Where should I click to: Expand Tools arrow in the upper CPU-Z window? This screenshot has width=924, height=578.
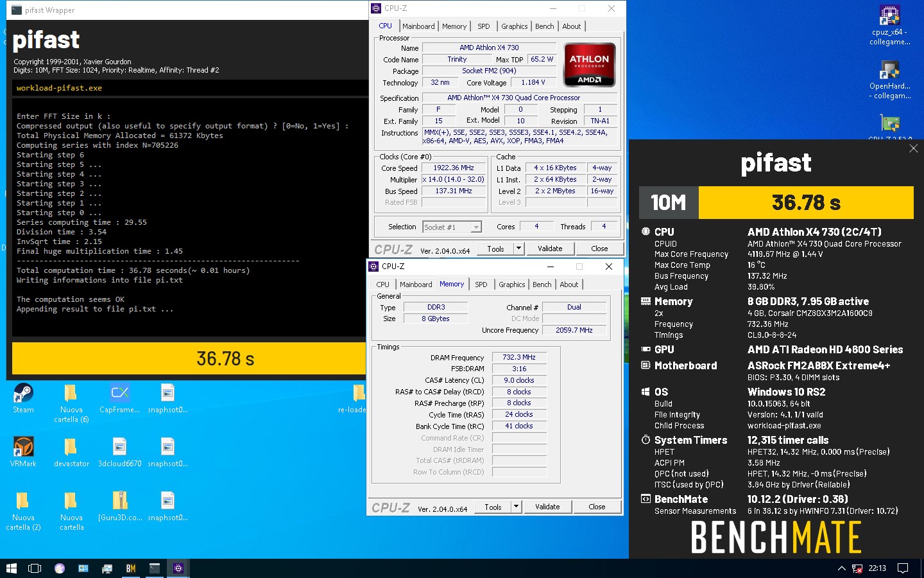pyautogui.click(x=518, y=249)
